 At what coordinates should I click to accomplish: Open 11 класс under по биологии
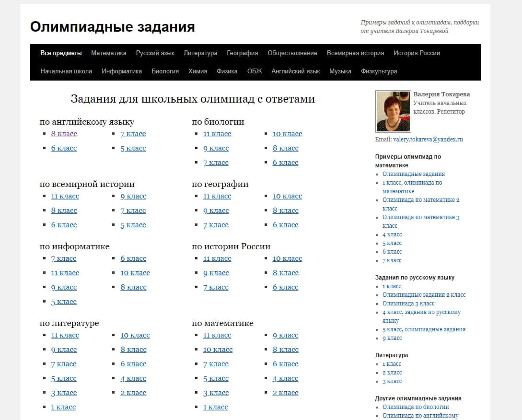coord(217,134)
